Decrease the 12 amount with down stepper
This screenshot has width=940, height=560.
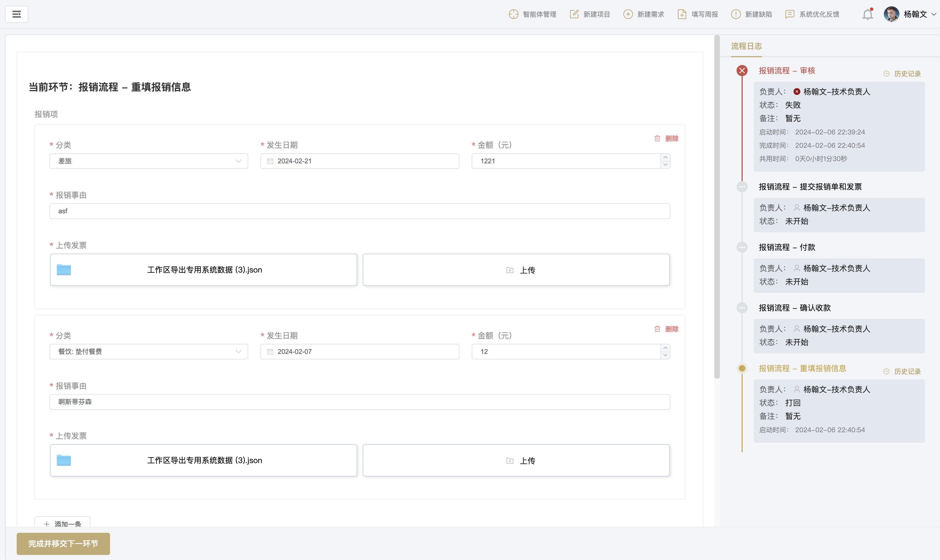click(x=666, y=356)
